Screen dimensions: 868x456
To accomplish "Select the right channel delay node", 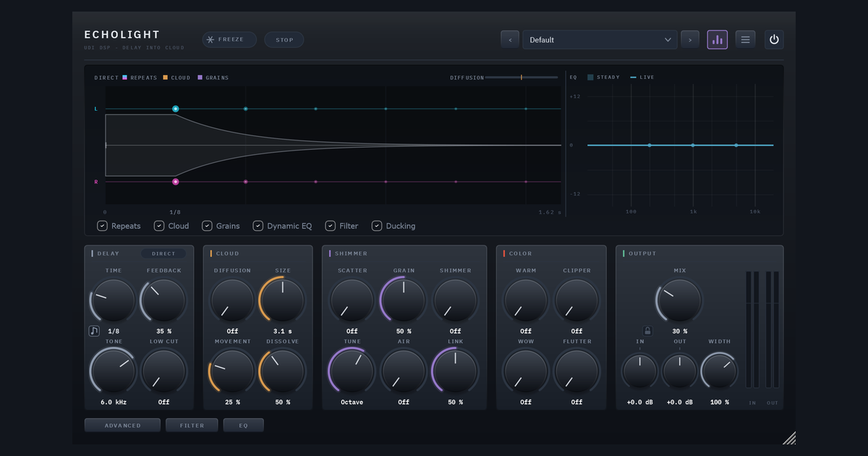I will 175,182.
